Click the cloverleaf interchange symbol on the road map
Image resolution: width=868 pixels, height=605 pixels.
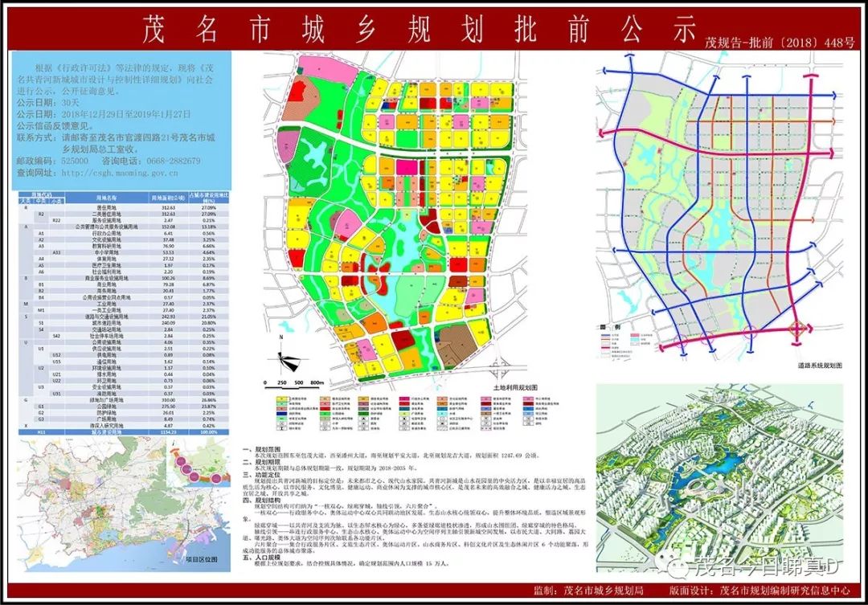click(x=796, y=330)
